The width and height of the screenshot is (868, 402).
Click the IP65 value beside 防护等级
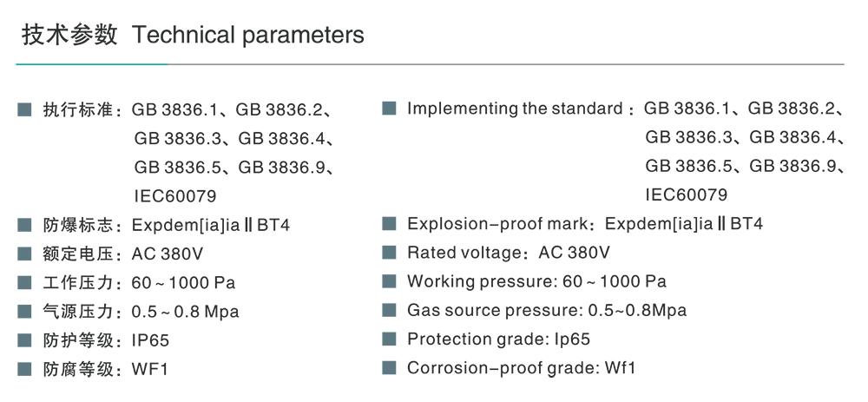[x=149, y=340]
